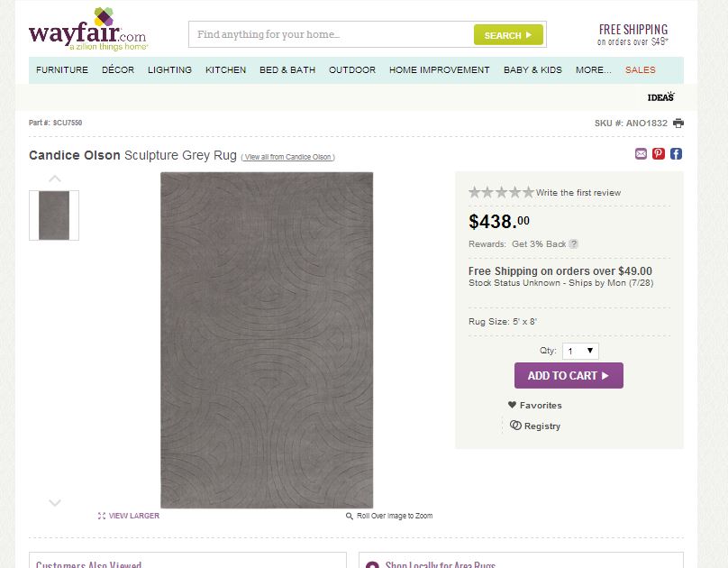Click the printer icon beside SKU number

(678, 124)
